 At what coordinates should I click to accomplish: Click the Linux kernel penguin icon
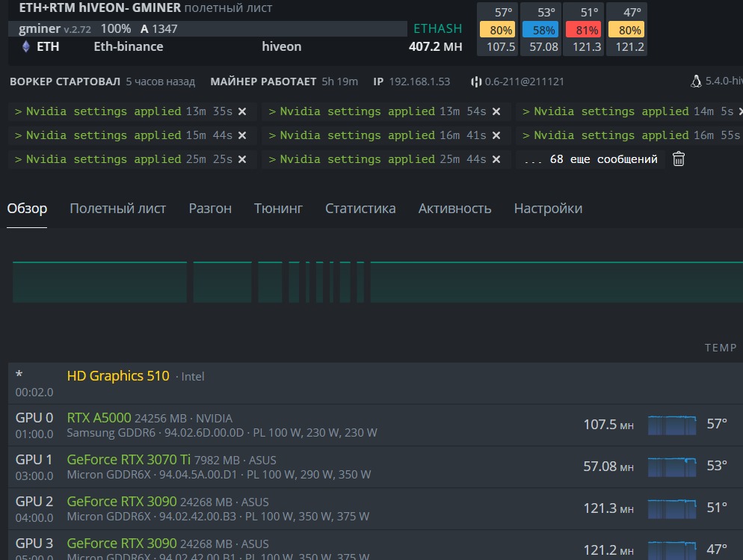[696, 81]
